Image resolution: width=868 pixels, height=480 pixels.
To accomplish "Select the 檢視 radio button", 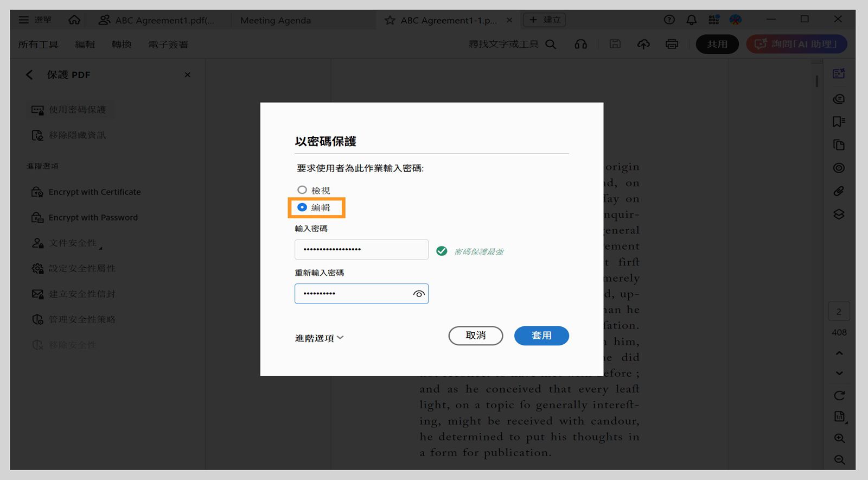I will tap(302, 190).
